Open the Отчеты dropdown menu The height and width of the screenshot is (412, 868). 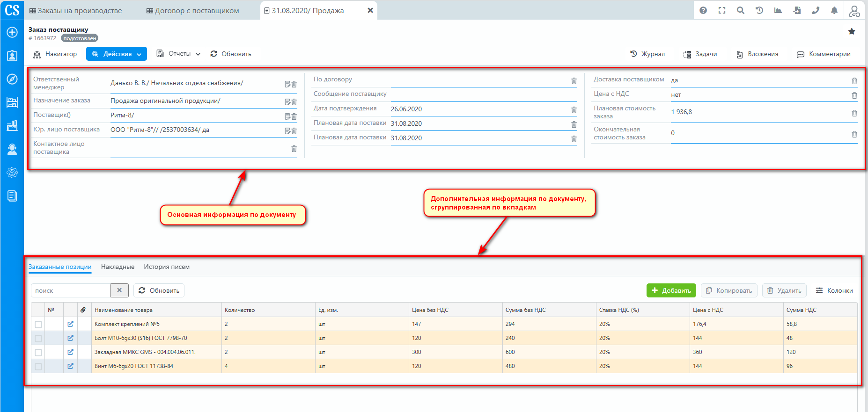click(178, 54)
